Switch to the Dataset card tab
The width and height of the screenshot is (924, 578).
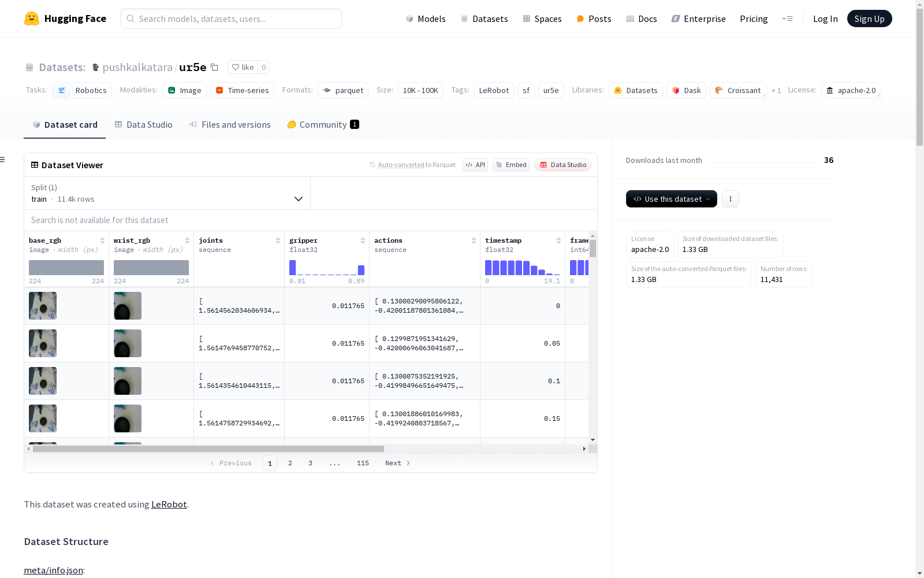(x=65, y=124)
